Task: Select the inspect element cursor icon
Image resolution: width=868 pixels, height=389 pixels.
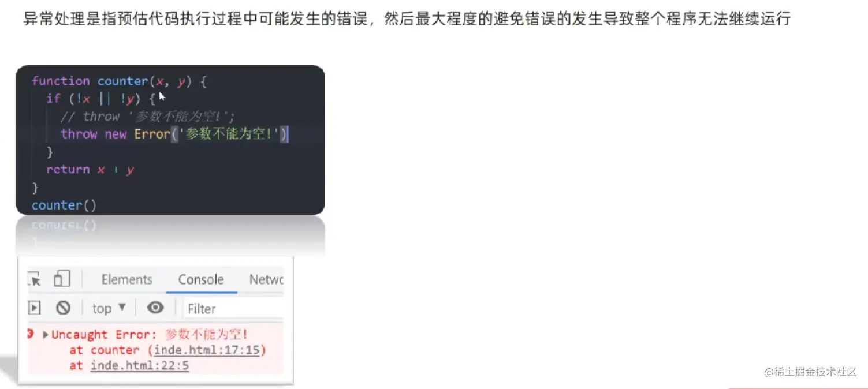Action: tap(34, 280)
